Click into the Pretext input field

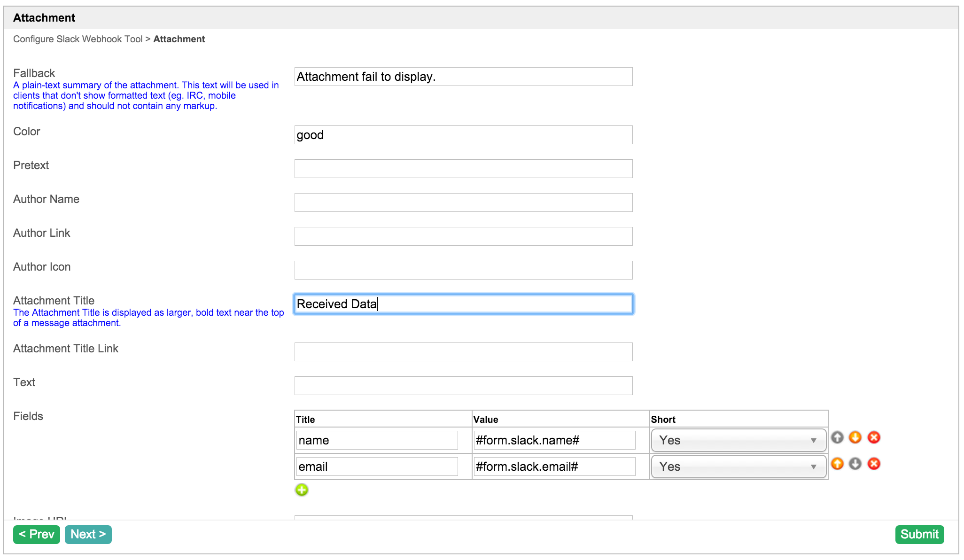tap(463, 169)
